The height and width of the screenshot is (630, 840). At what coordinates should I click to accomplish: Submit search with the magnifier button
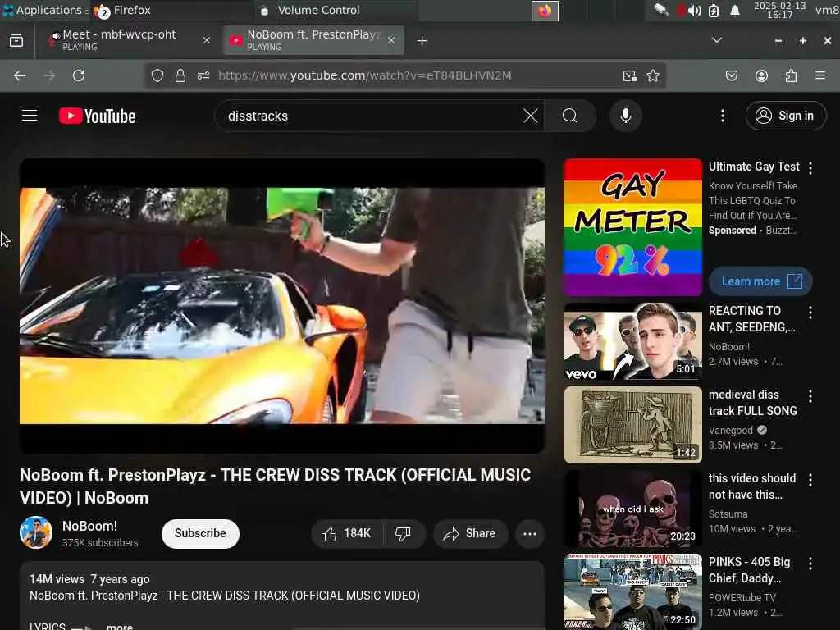(570, 116)
